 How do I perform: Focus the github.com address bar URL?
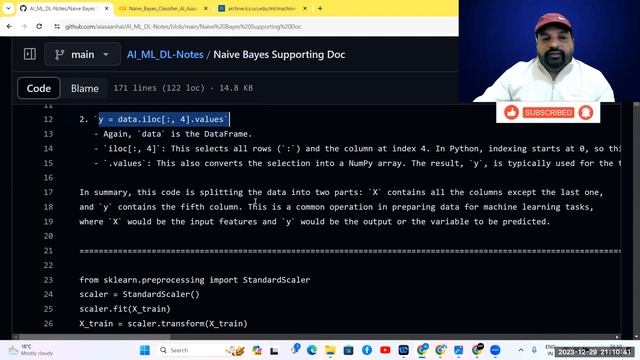click(183, 27)
